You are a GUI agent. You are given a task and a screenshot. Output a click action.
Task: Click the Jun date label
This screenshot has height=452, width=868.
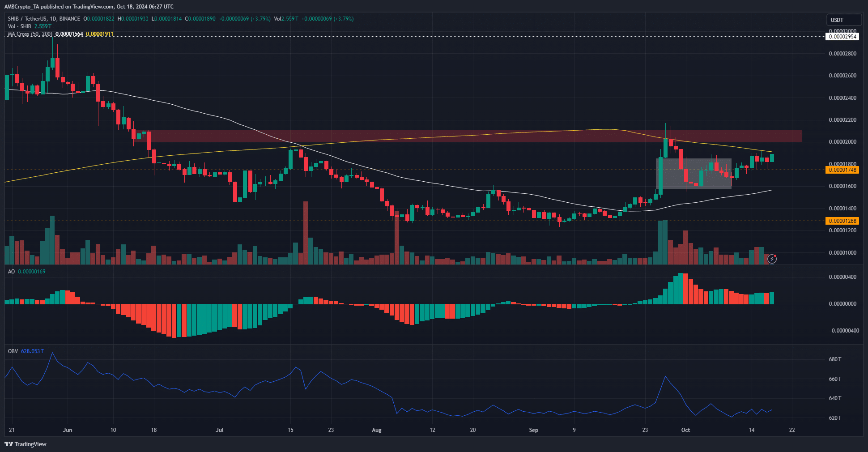tap(68, 430)
